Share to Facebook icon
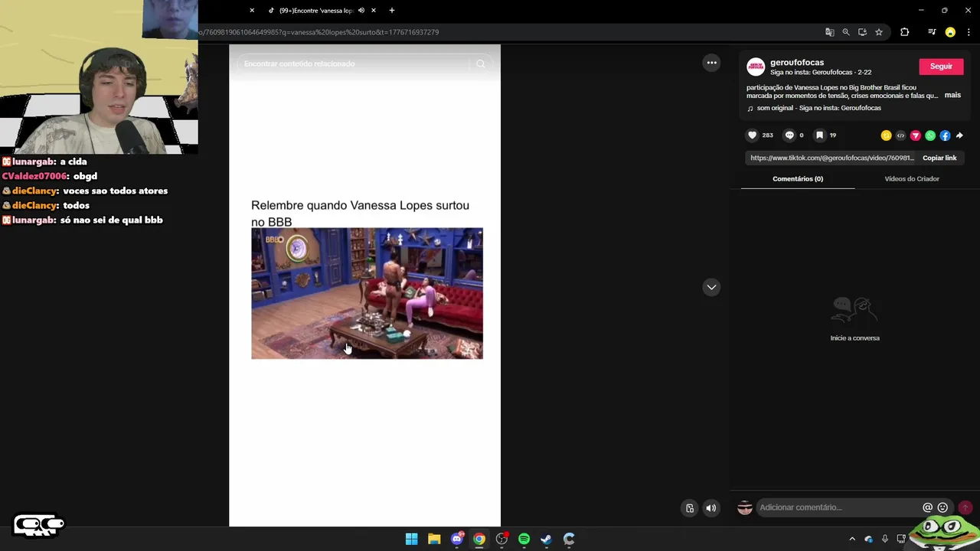 click(945, 135)
